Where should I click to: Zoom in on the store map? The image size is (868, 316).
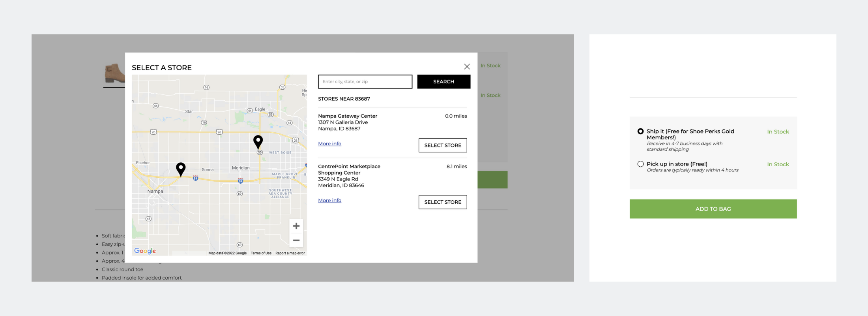[x=296, y=226]
